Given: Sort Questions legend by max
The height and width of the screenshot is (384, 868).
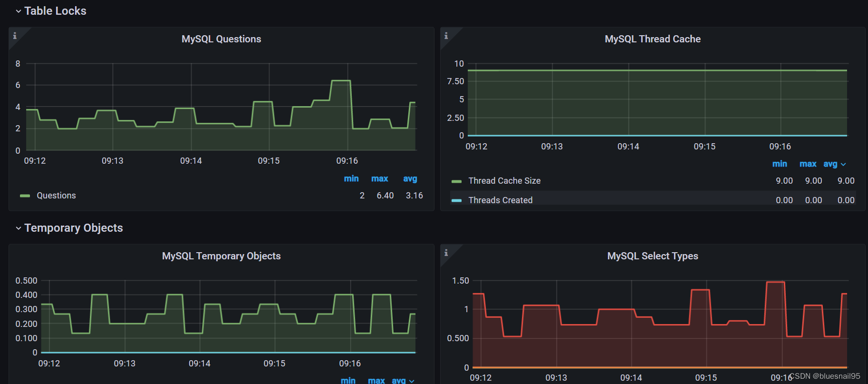Looking at the screenshot, I should 380,178.
